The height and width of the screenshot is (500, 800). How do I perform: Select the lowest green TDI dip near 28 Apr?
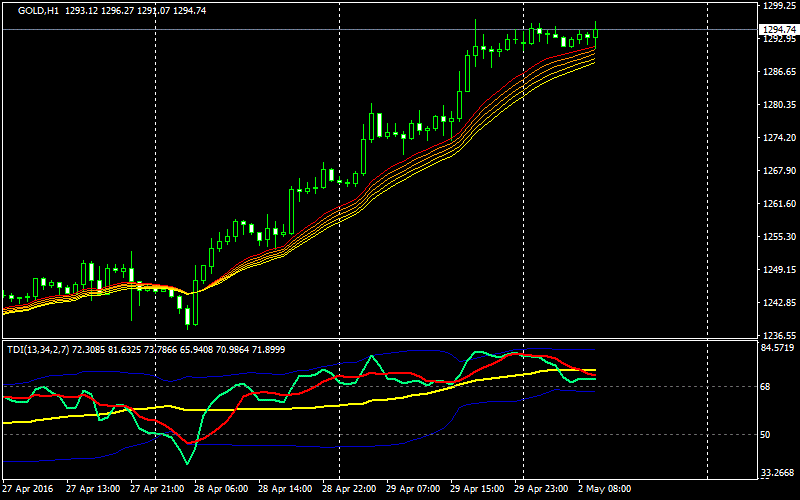click(187, 463)
